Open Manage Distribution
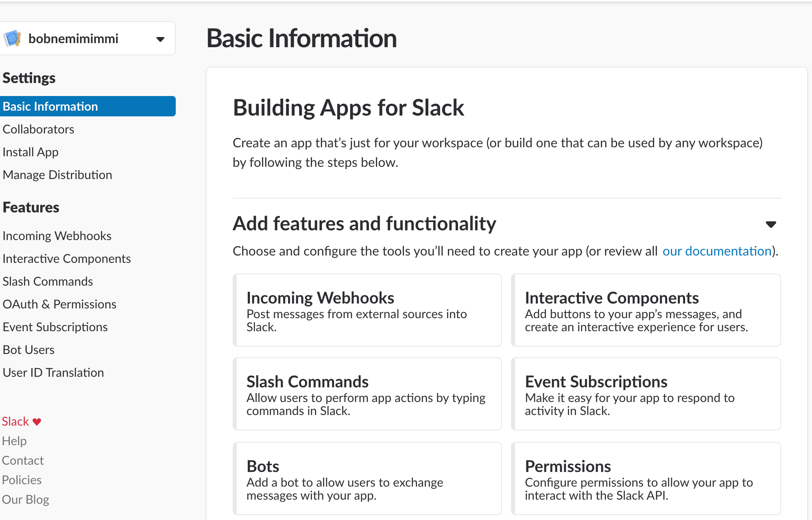This screenshot has height=520, width=812. pyautogui.click(x=57, y=175)
